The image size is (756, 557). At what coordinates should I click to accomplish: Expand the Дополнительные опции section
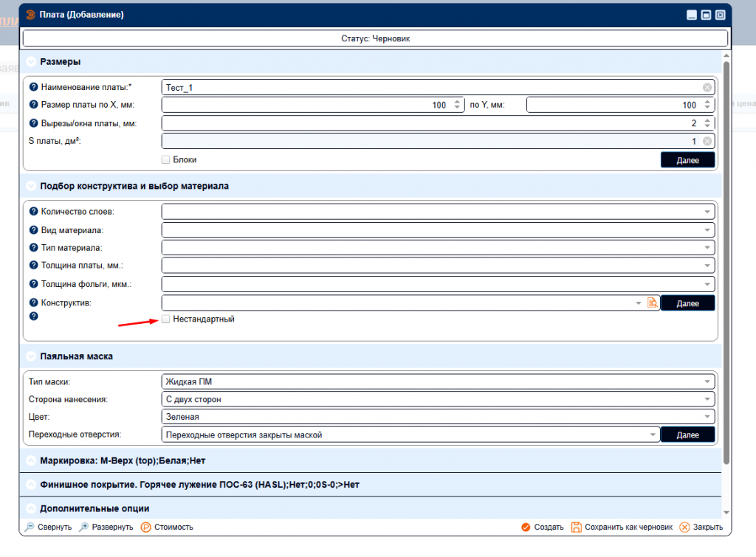pos(31,508)
